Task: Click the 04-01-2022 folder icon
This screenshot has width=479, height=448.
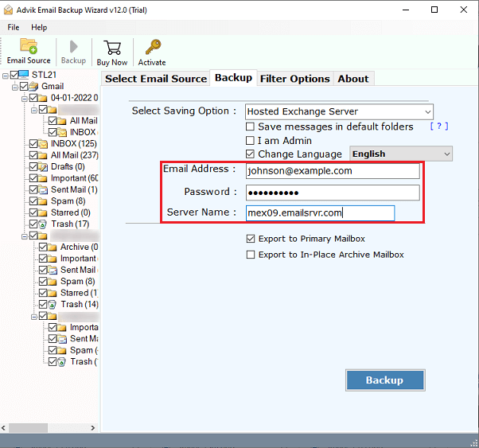Action: coord(43,98)
